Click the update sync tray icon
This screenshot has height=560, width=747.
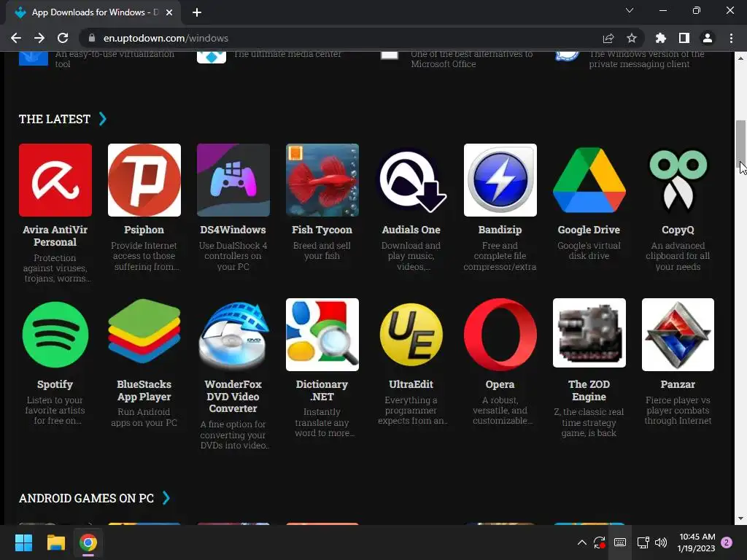pos(599,542)
